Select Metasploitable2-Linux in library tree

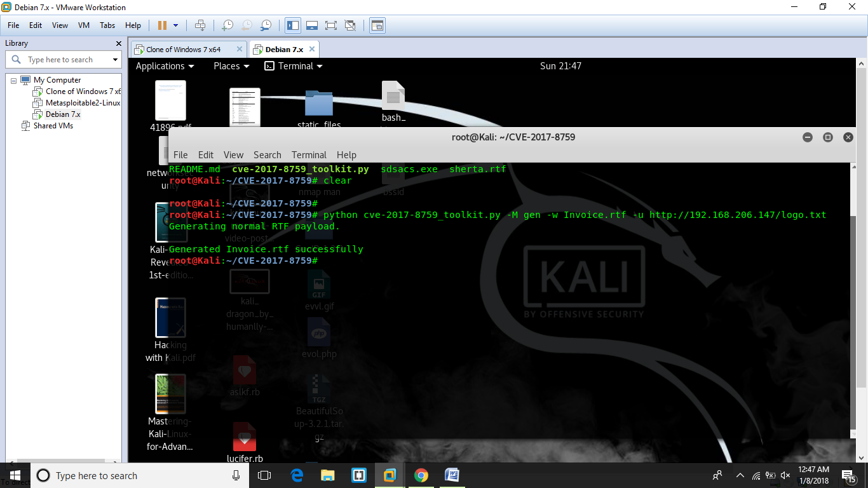tap(78, 103)
